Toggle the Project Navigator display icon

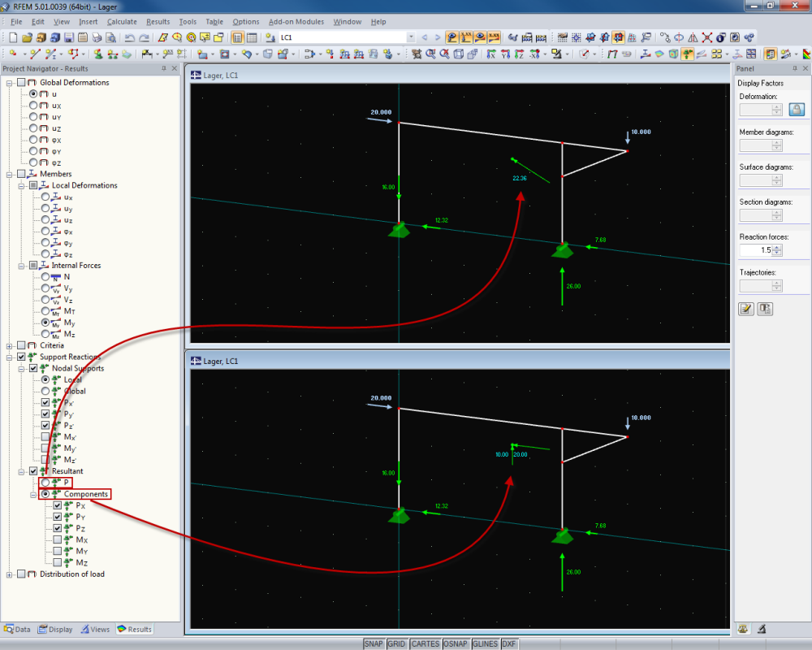pyautogui.click(x=237, y=37)
